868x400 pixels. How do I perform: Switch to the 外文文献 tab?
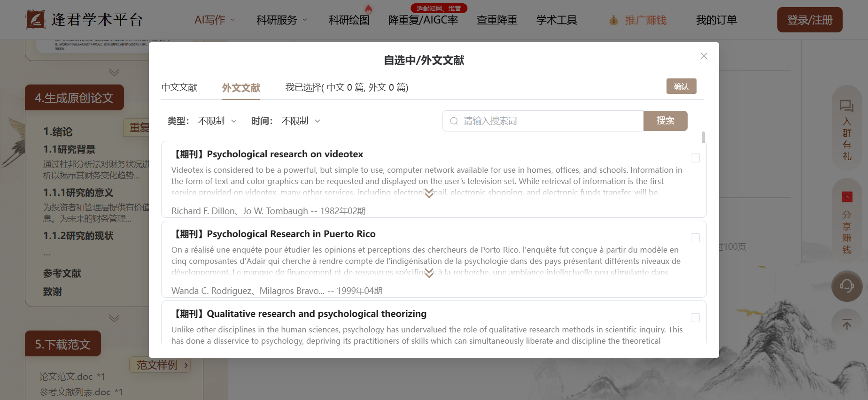tap(241, 88)
